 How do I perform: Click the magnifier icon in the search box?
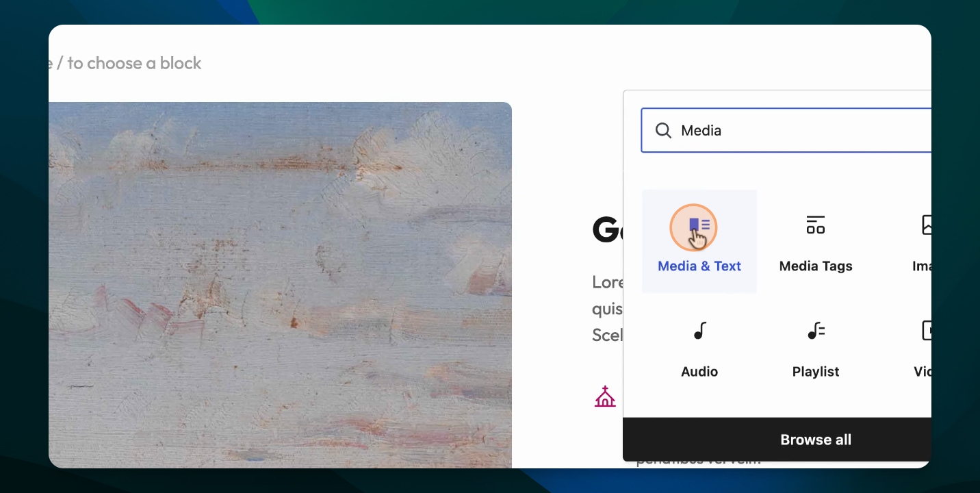663,130
